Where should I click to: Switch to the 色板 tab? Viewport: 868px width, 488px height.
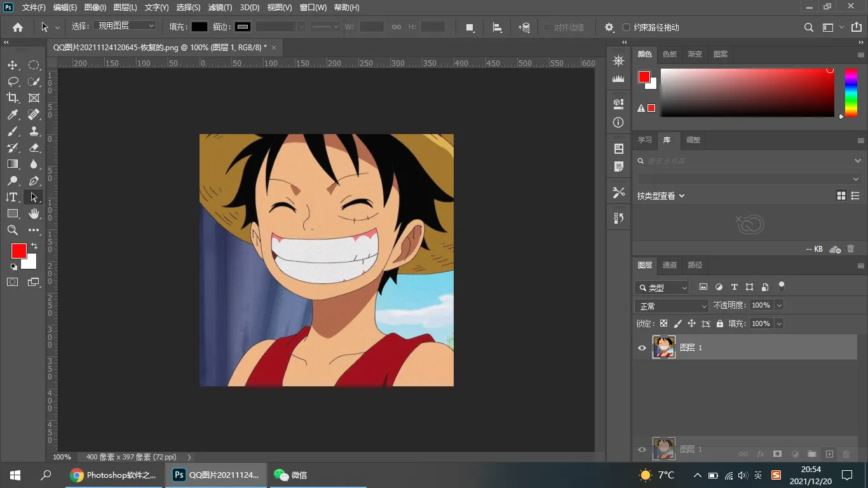point(670,54)
